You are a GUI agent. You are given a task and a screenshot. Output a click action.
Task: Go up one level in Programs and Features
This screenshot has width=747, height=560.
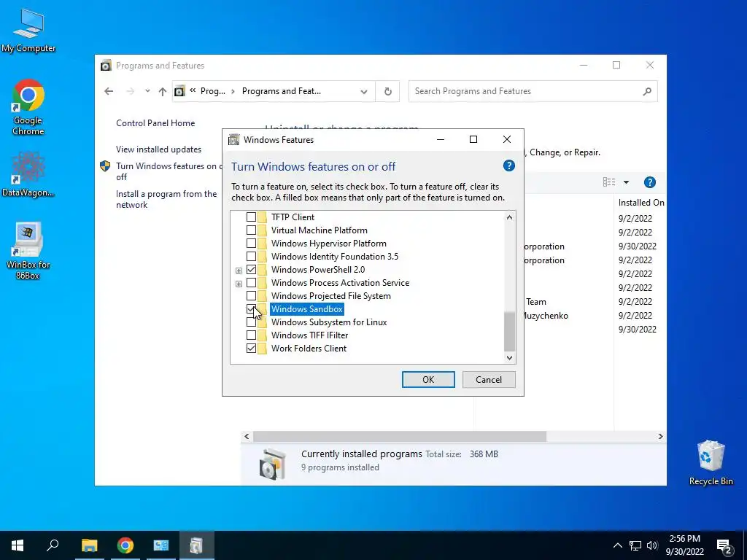coord(163,91)
